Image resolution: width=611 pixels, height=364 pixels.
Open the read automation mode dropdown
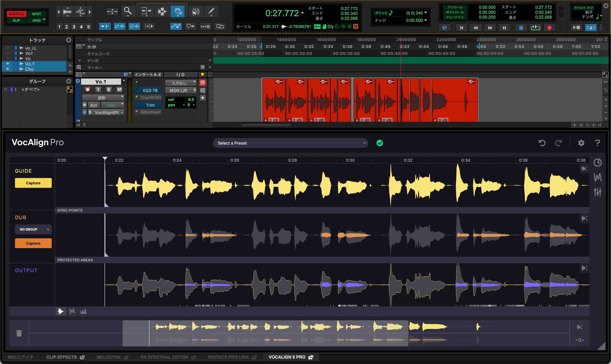[x=113, y=105]
